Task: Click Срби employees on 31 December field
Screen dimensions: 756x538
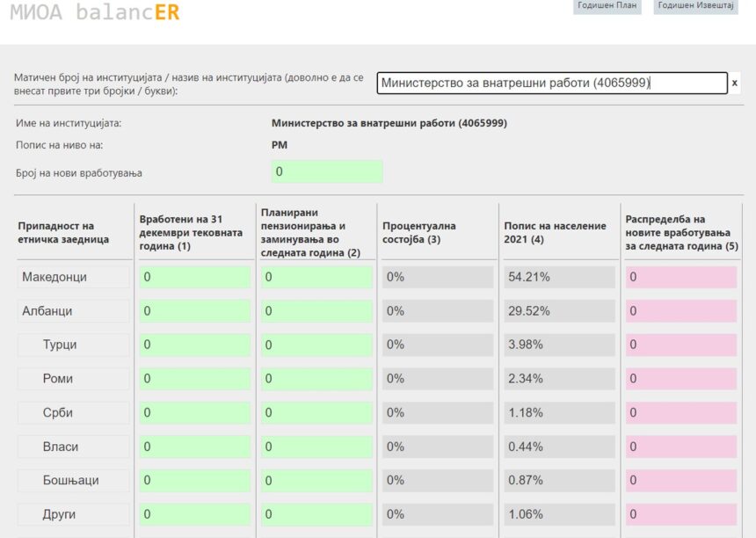Action: (195, 412)
